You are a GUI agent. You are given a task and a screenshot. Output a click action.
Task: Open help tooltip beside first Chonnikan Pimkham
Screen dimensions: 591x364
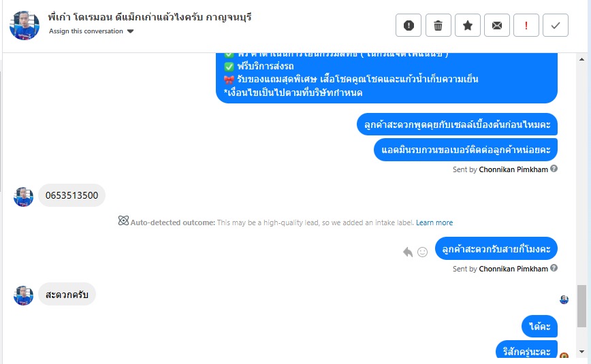[554, 169]
